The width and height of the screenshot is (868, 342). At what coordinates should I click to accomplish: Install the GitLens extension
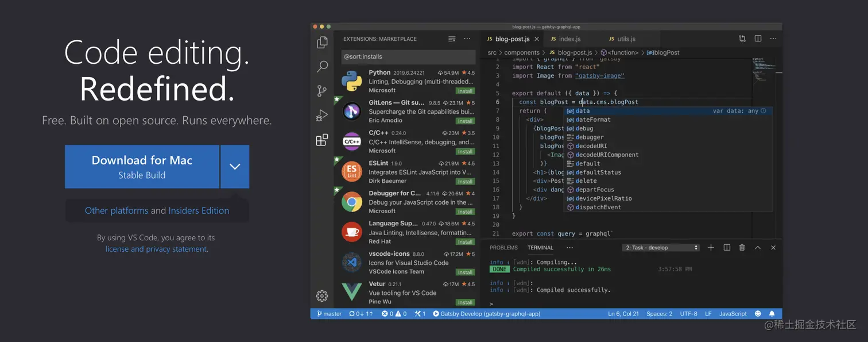[x=465, y=121]
